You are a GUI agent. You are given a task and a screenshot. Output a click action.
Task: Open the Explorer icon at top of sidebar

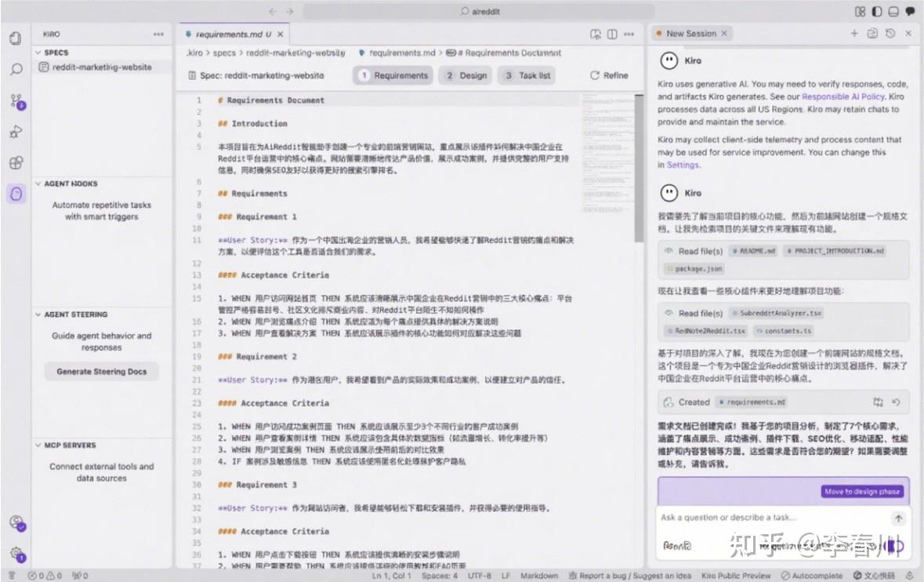16,37
